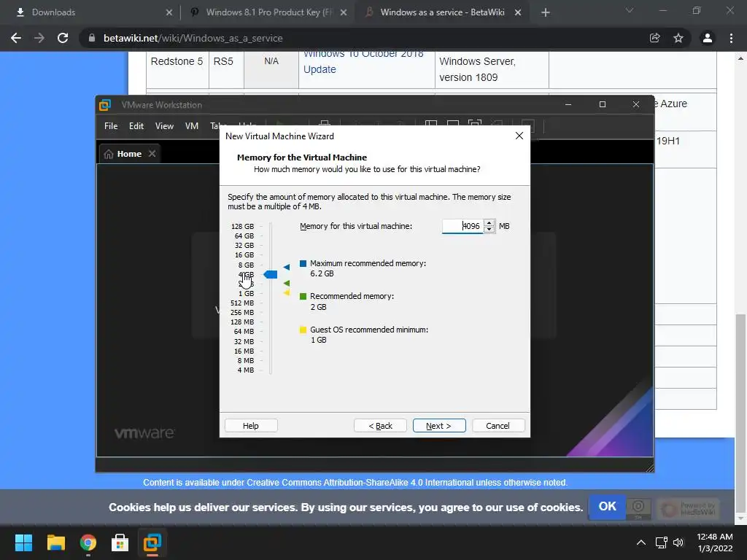Click the 256 MB slider label
The width and height of the screenshot is (747, 560).
[242, 312]
